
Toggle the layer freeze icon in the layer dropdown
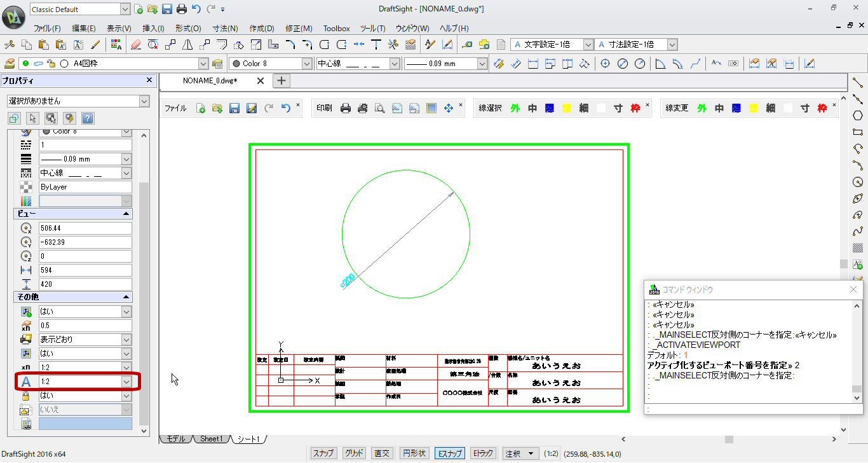tap(39, 64)
